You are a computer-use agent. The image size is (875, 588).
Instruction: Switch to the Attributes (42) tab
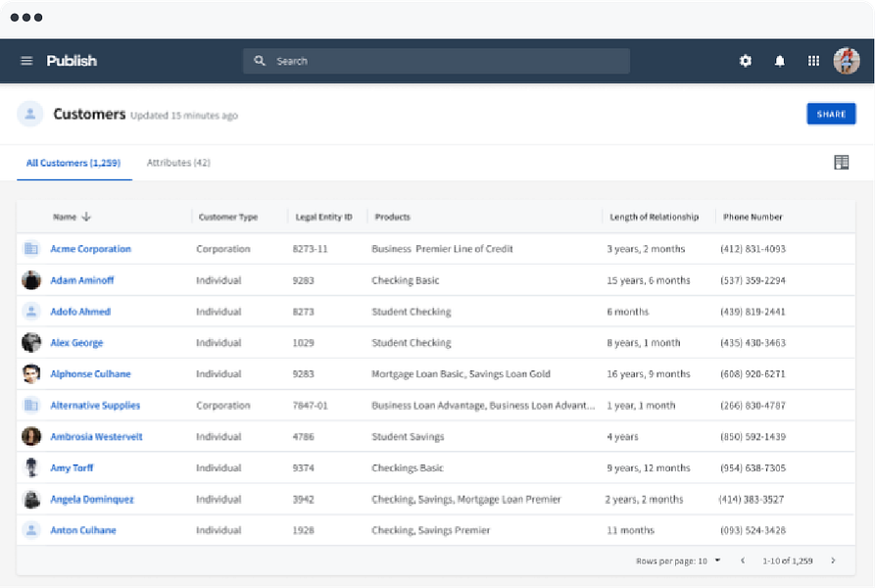178,163
